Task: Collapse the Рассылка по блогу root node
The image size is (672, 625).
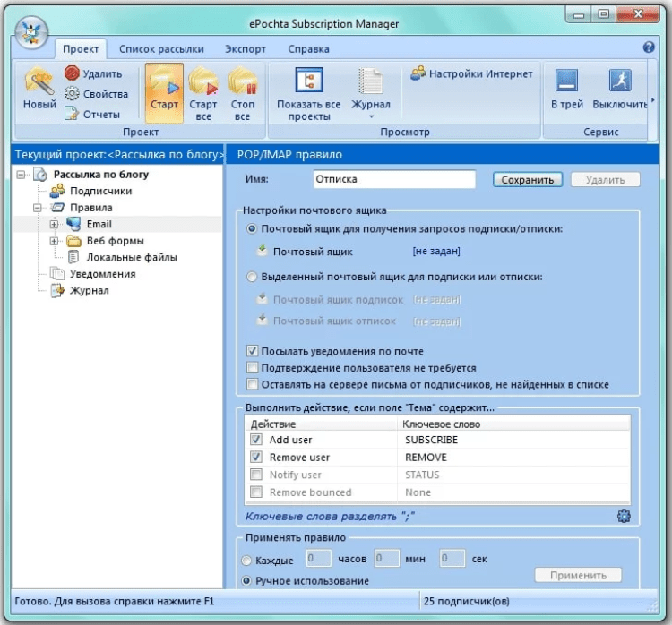Action: point(21,175)
